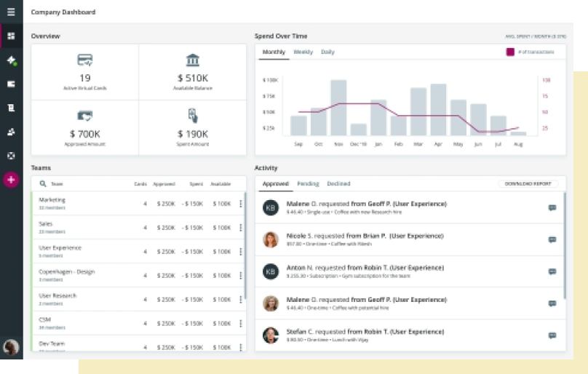Open three-dot menu for Marketing team
588x374 pixels.
pyautogui.click(x=240, y=203)
